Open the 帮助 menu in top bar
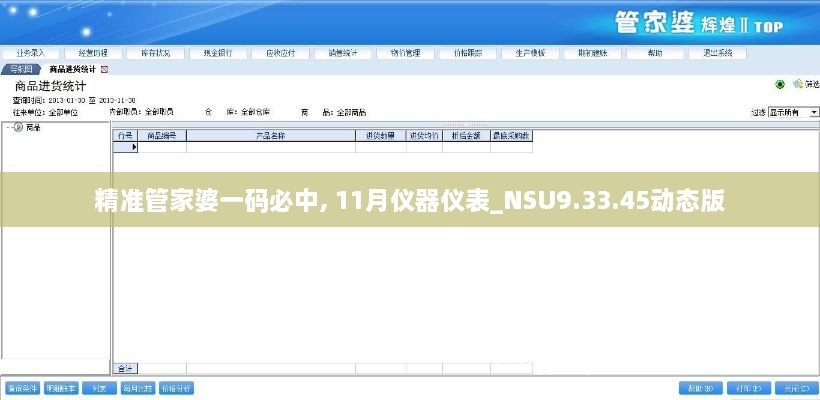The image size is (820, 400). click(655, 53)
